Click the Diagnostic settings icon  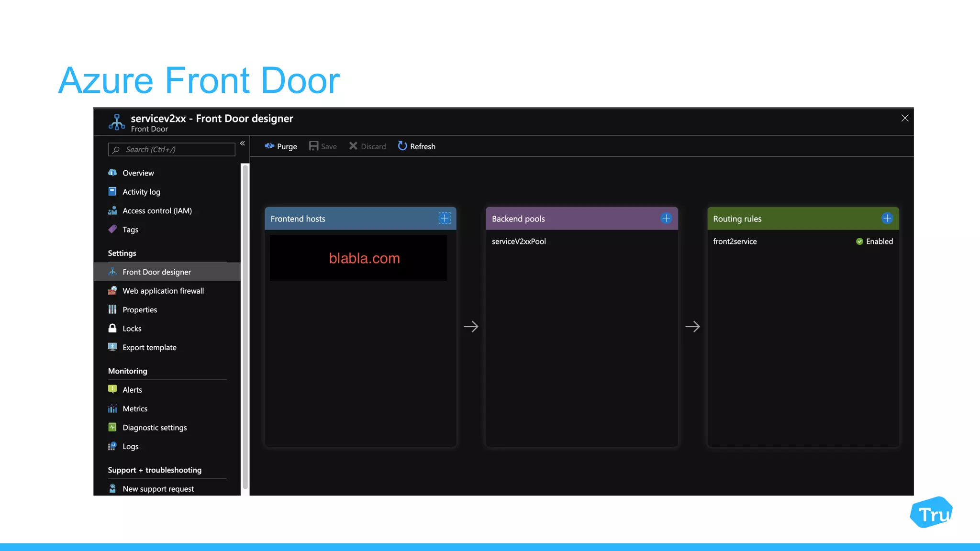click(112, 427)
